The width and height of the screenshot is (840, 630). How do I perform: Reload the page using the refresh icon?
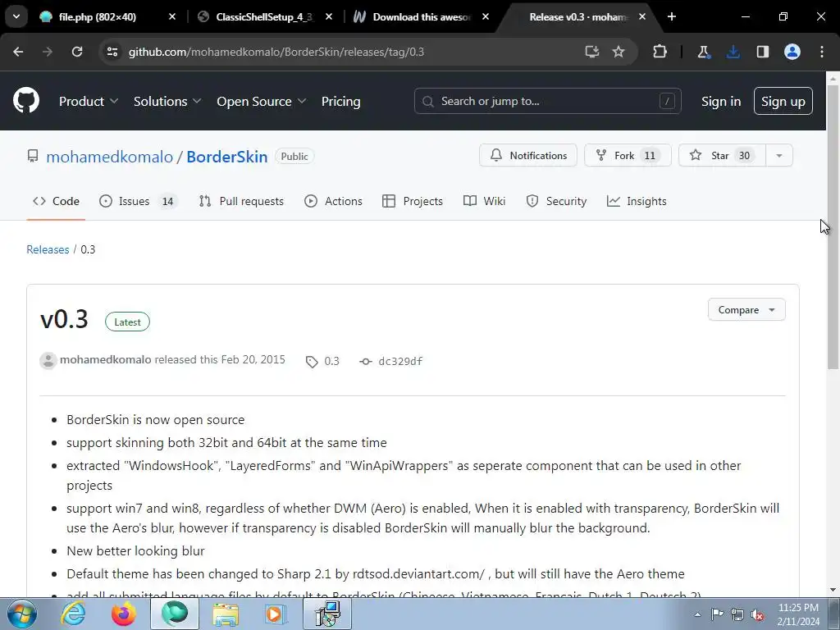click(77, 52)
